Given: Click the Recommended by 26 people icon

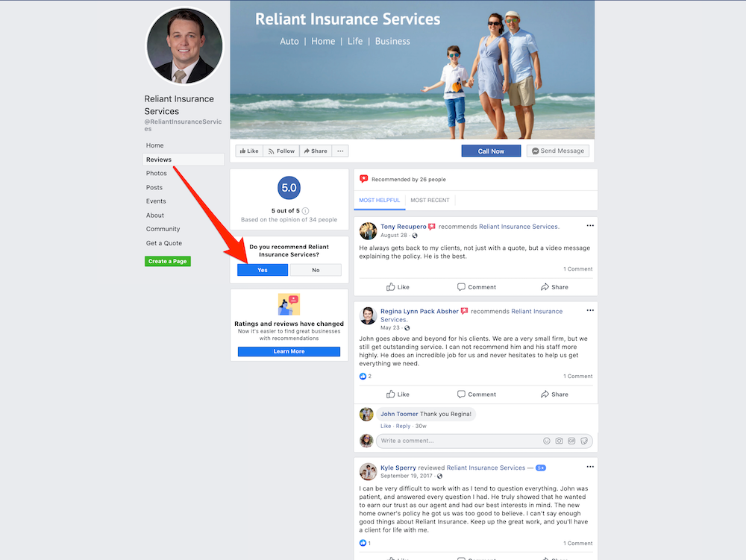Looking at the screenshot, I should 363,179.
